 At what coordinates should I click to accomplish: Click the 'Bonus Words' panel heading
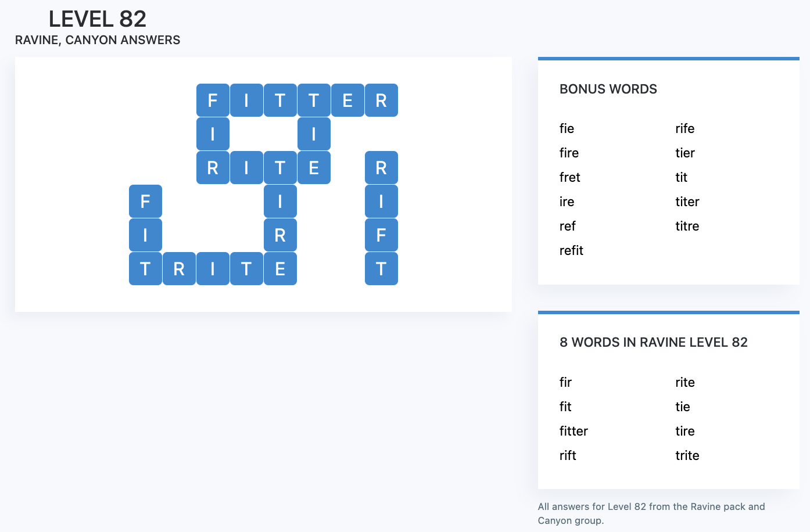[x=608, y=89]
